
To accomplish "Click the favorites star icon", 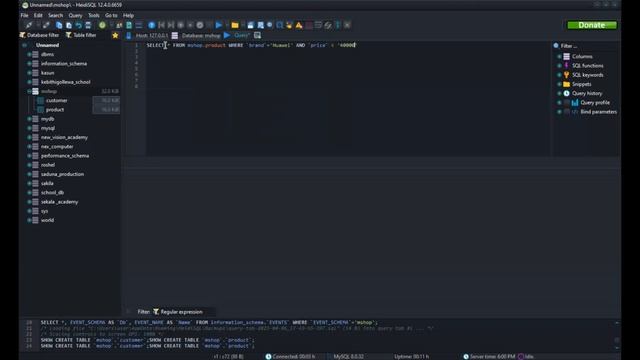I will click(115, 36).
